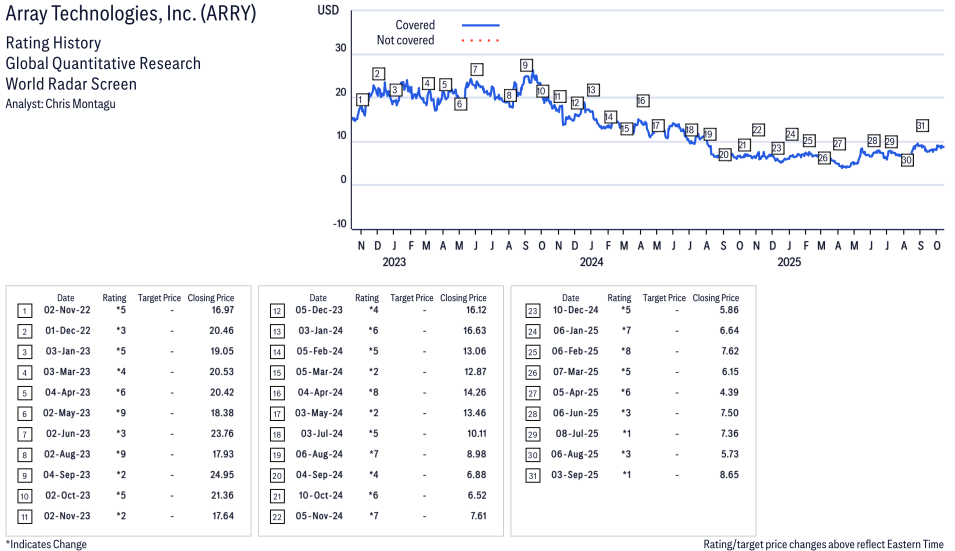Click chart marker 16 on the graph
The height and width of the screenshot is (551, 955).
coord(642,101)
